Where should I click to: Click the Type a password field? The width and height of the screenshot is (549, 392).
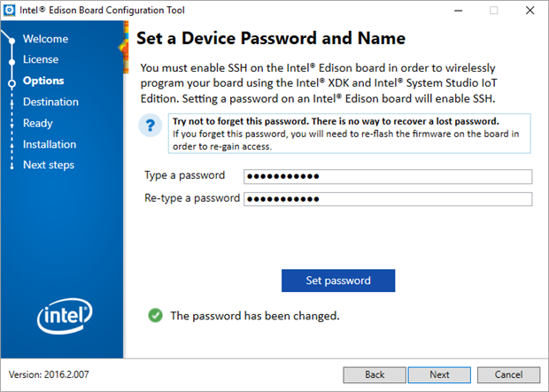tap(387, 176)
